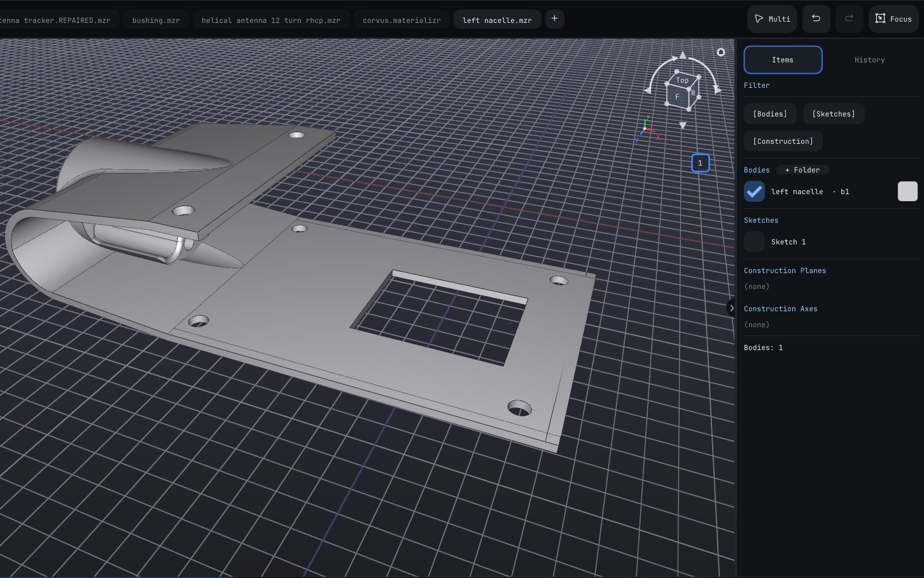Open the helical antenna 12 turn rhcp.mzr tab
The height and width of the screenshot is (578, 924).
click(x=271, y=20)
